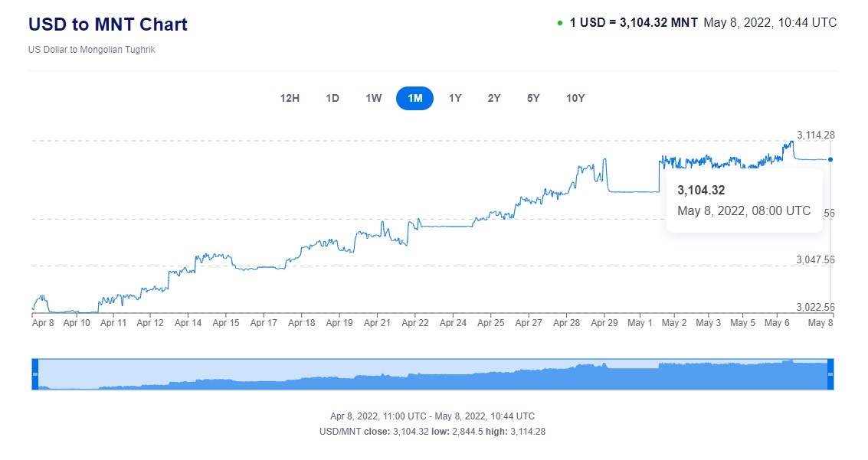Select the 12H time range
The width and height of the screenshot is (868, 460).
pos(290,98)
